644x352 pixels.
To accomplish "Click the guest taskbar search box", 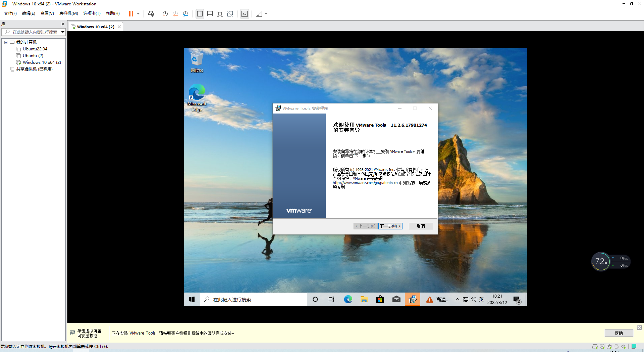I will 254,299.
